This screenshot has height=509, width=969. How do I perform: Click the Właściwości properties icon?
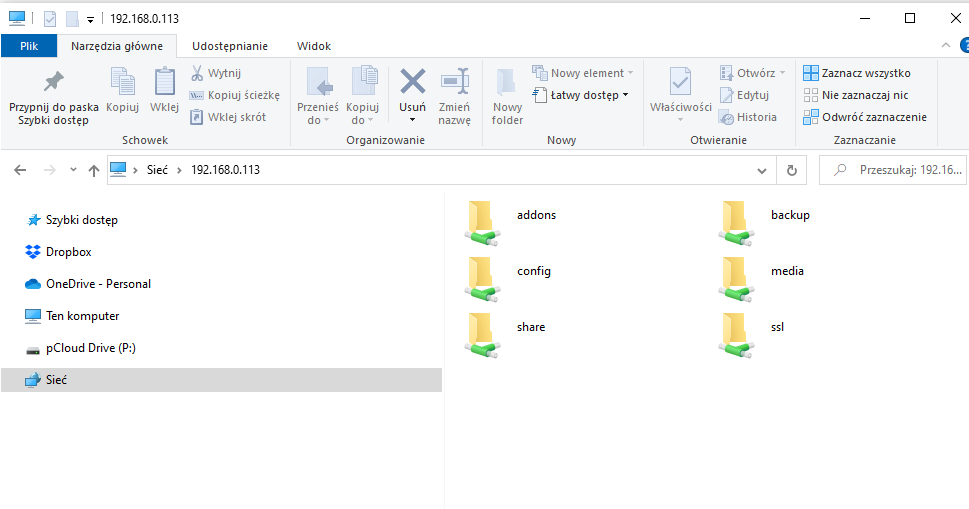coord(680,83)
